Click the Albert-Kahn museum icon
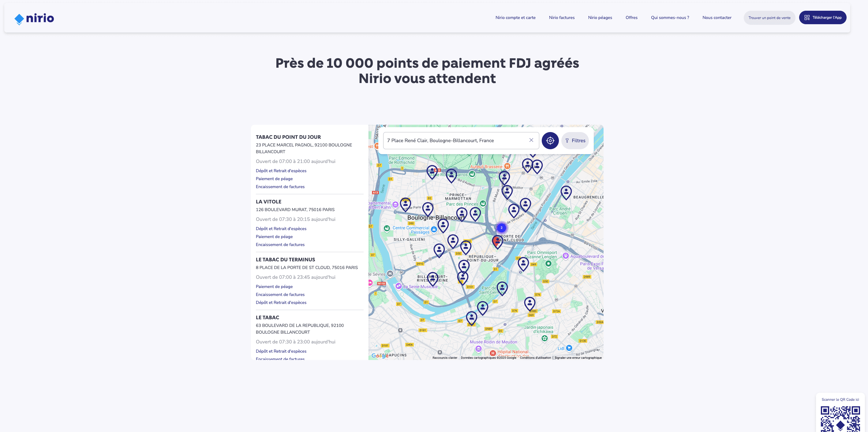 [395, 204]
